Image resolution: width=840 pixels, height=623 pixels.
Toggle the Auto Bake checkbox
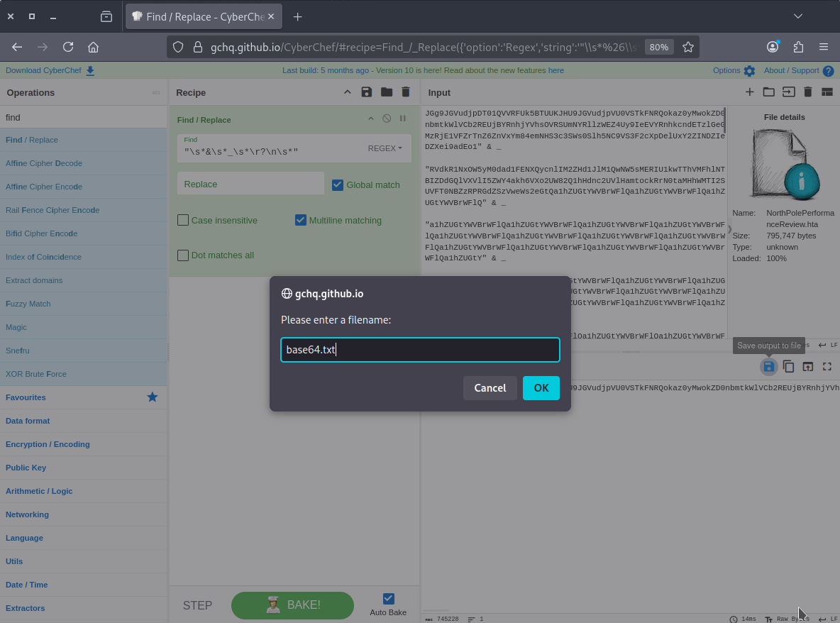coord(388,598)
